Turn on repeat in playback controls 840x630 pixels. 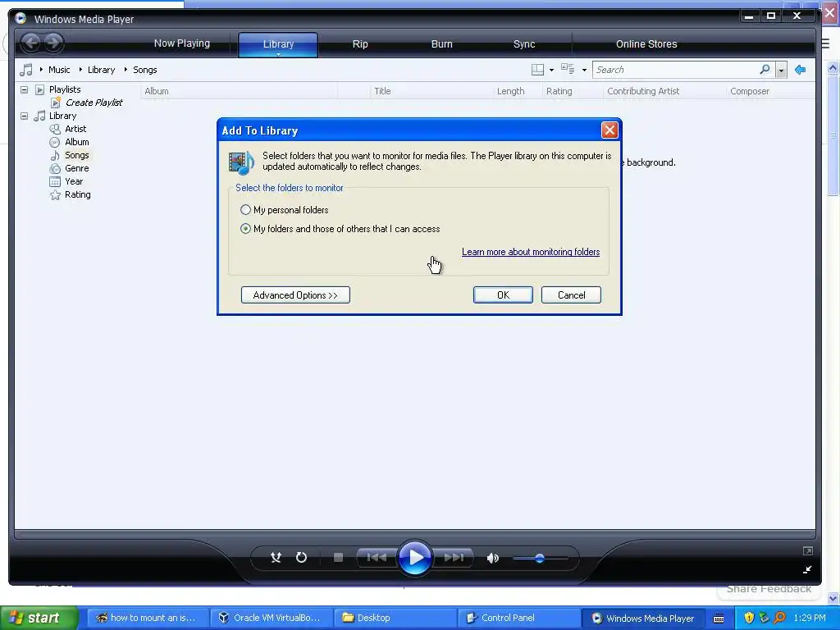pyautogui.click(x=302, y=558)
